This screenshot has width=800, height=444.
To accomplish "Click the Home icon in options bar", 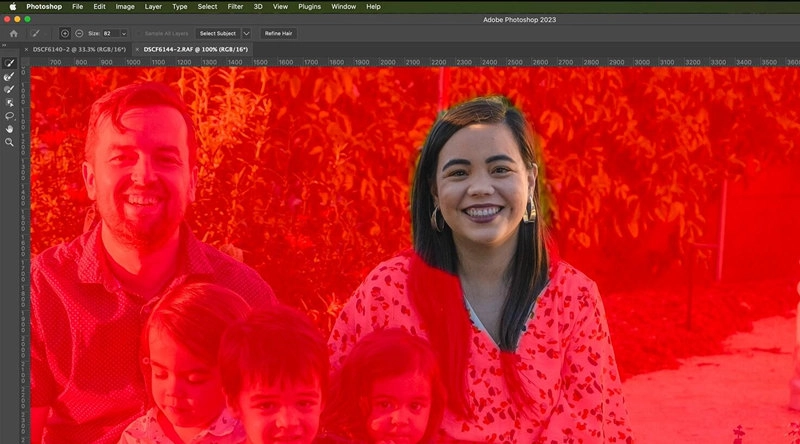I will click(13, 33).
